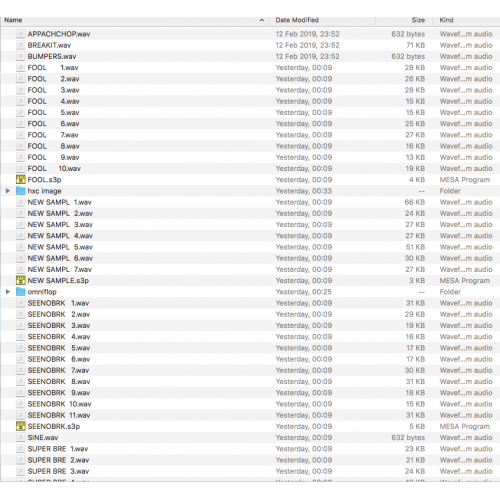Select SUPER BRE 2.wav file row
Image resolution: width=500 pixels, height=500 pixels.
tap(250, 460)
